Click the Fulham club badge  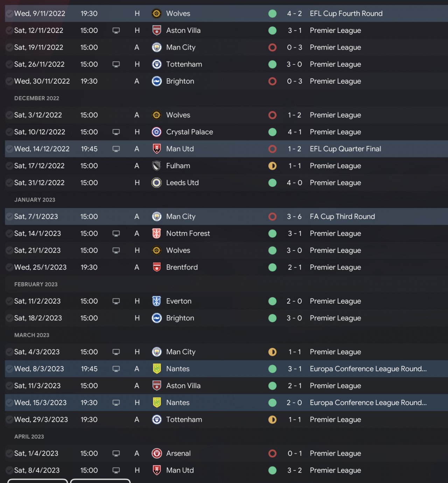(156, 166)
